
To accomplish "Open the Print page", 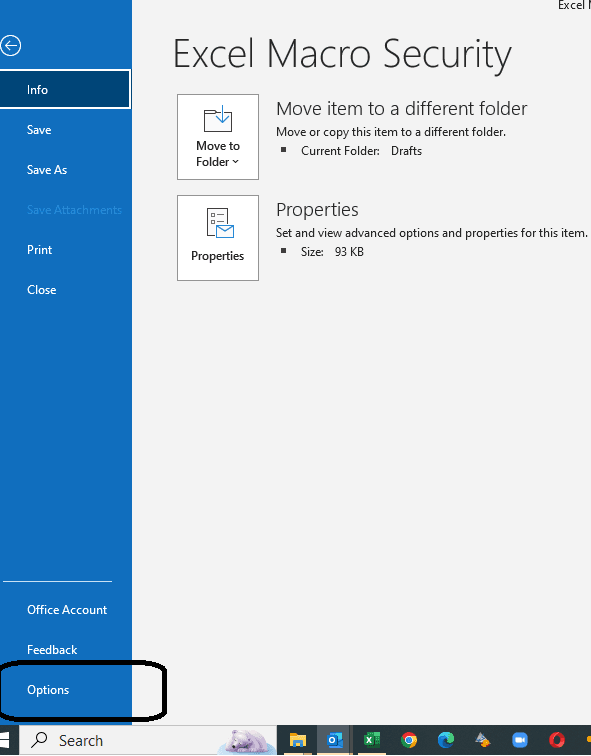I will coord(40,250).
